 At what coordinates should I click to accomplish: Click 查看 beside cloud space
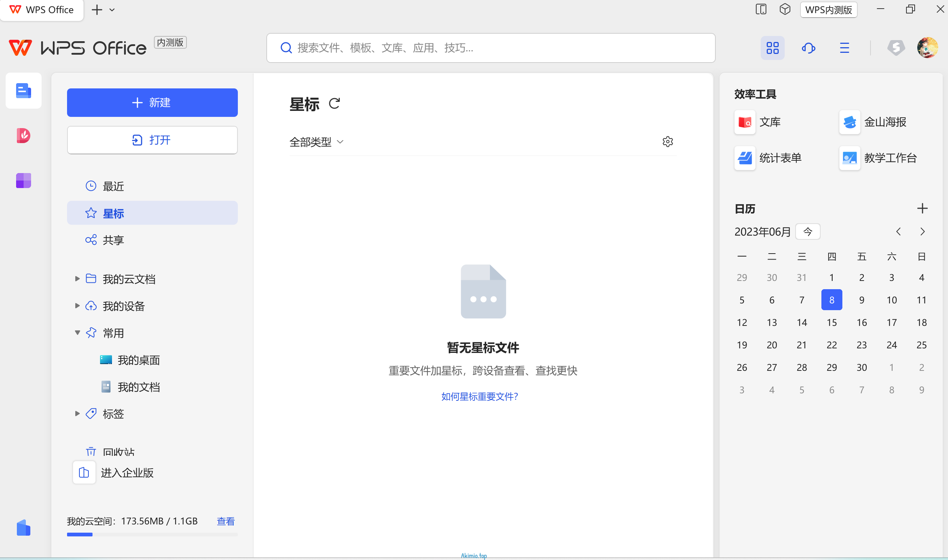[225, 521]
